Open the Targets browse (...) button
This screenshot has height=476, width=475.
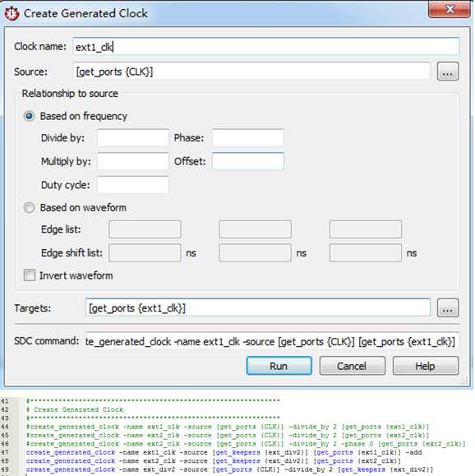(447, 307)
